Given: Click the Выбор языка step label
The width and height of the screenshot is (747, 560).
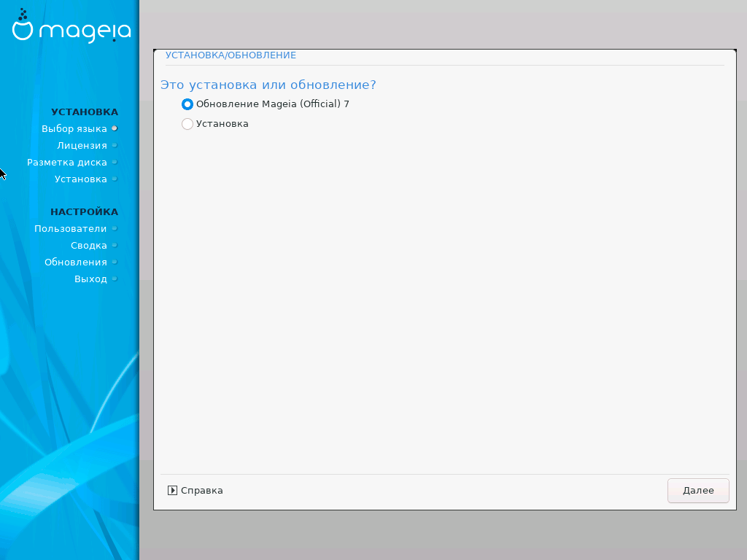Looking at the screenshot, I should coord(74,128).
